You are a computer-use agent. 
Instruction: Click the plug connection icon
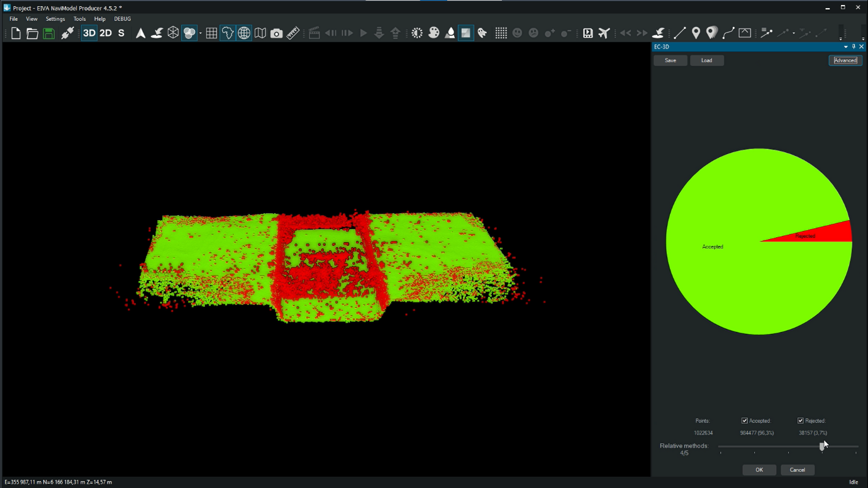67,33
